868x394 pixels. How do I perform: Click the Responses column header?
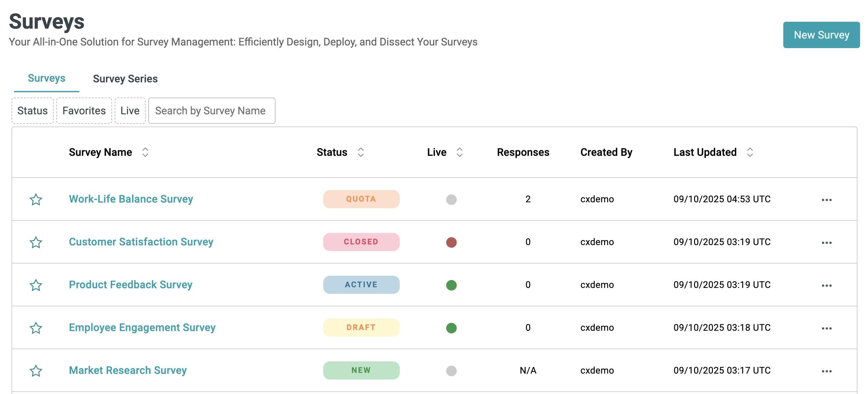[523, 152]
